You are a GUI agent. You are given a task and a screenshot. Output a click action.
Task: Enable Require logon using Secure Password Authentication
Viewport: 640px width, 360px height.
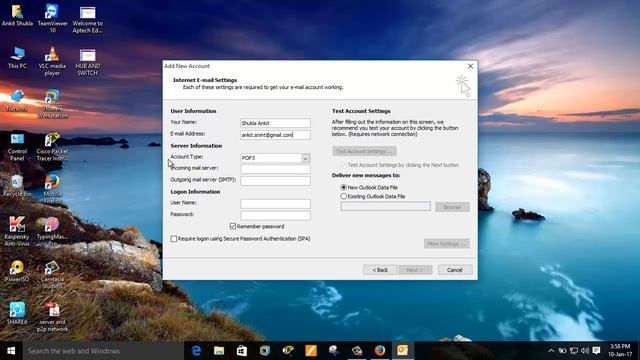(173, 239)
